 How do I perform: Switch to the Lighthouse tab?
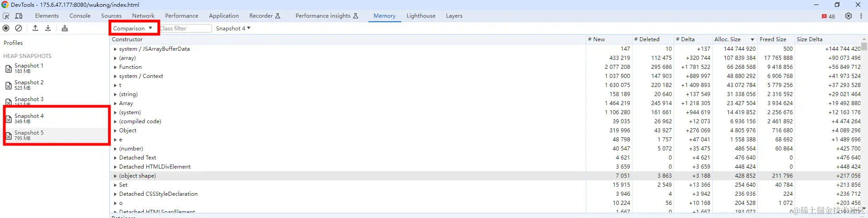point(421,16)
